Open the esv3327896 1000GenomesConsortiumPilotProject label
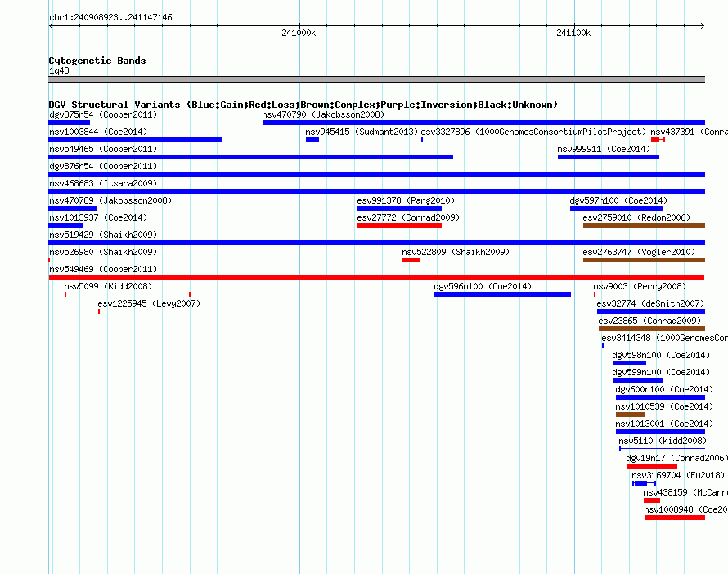This screenshot has height=574, width=728. pyautogui.click(x=533, y=132)
